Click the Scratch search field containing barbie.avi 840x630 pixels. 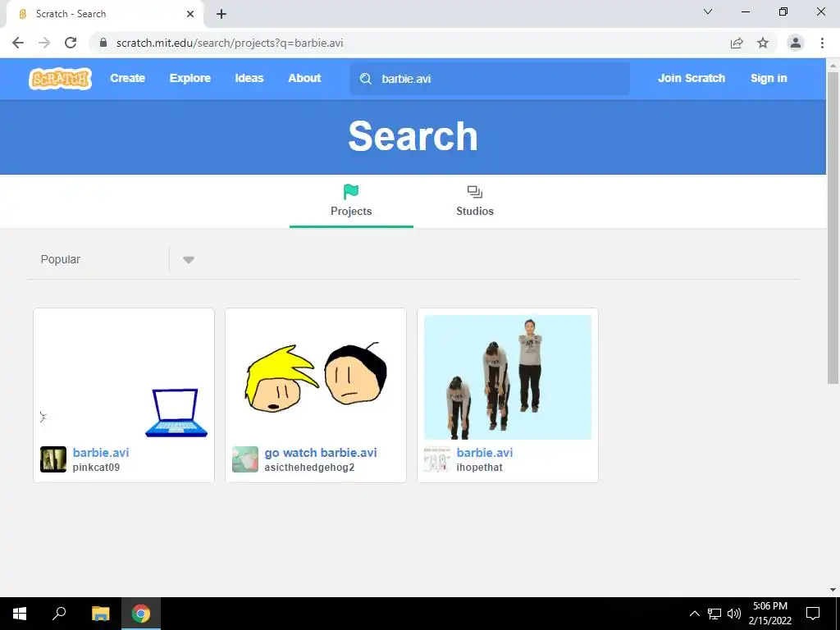tap(490, 79)
